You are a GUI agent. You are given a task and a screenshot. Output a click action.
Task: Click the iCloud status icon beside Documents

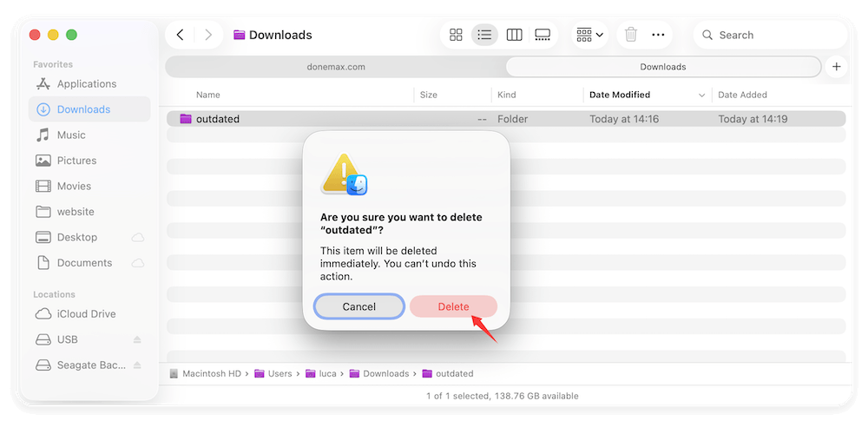click(x=137, y=263)
